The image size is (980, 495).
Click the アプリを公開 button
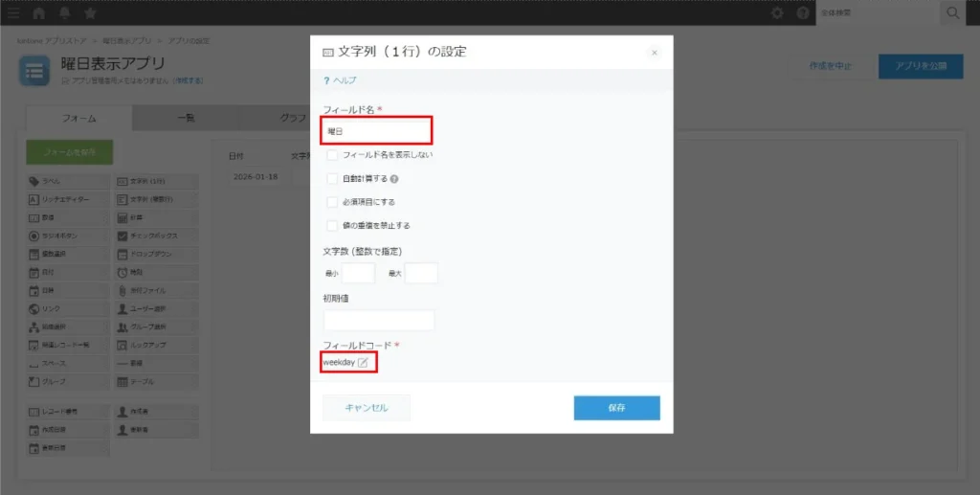(921, 66)
